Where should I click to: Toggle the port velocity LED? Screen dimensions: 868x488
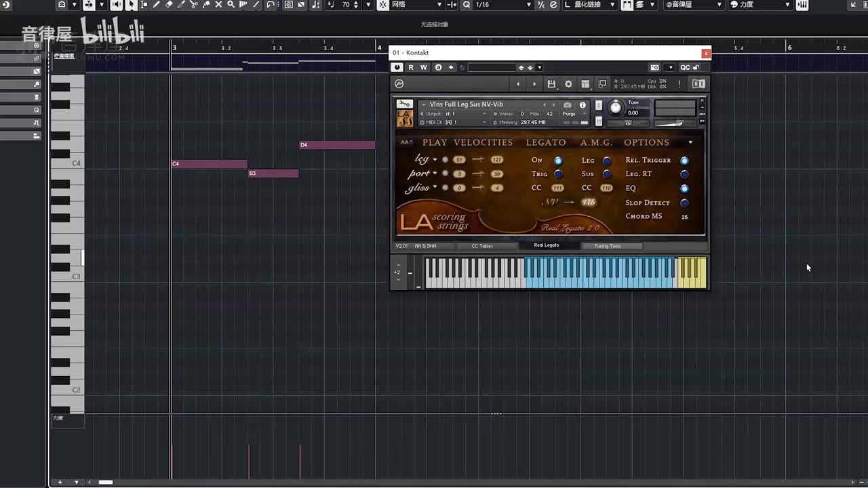pyautogui.click(x=445, y=174)
